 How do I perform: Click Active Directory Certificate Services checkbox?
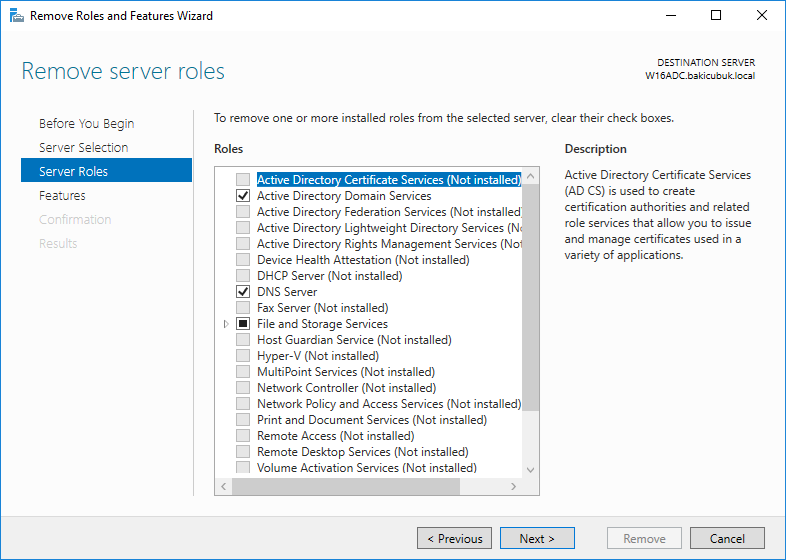pos(243,179)
